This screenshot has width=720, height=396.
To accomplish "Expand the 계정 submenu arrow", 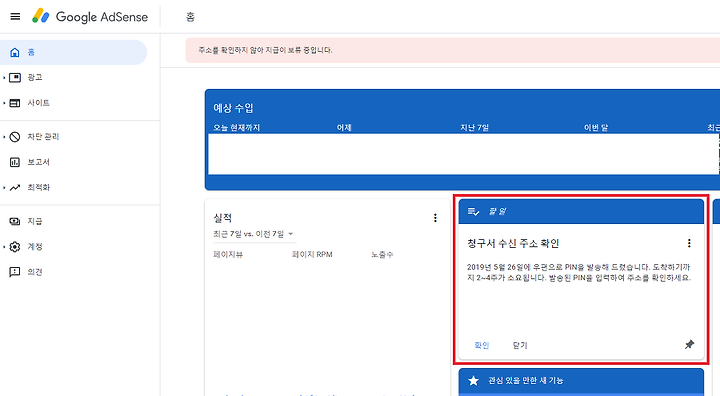I will 4,247.
